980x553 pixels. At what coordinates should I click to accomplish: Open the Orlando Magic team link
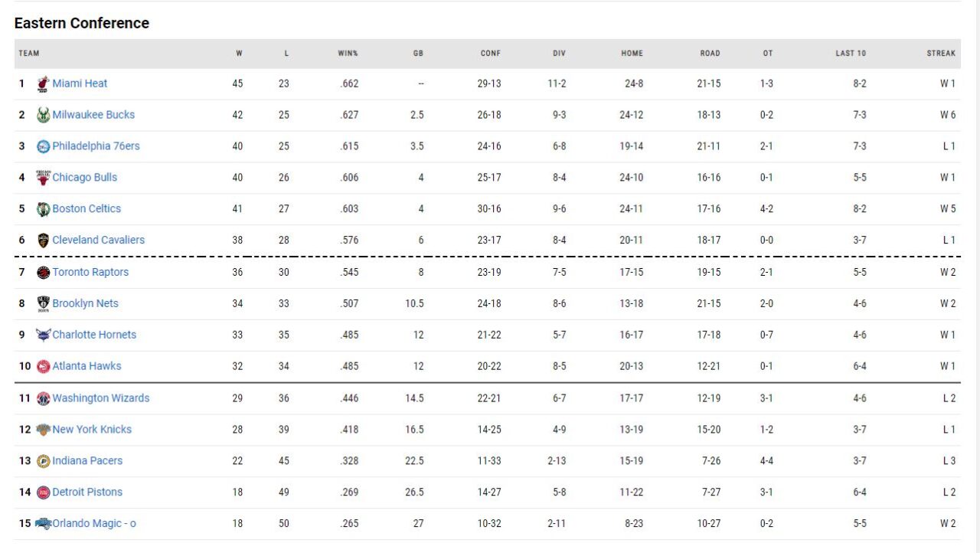click(94, 524)
